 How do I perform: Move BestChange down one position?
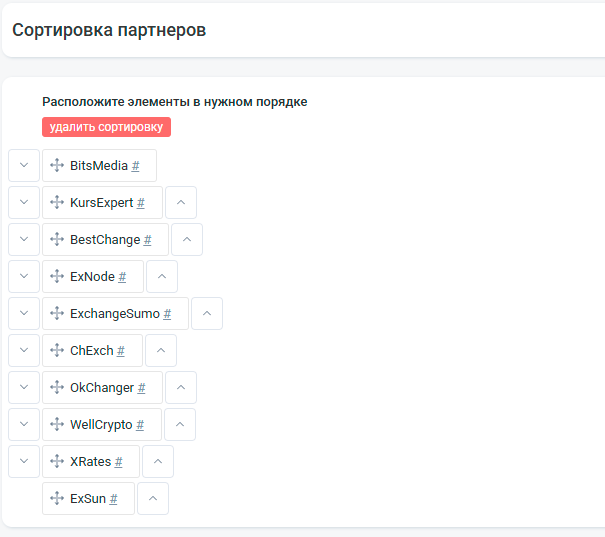(24, 240)
